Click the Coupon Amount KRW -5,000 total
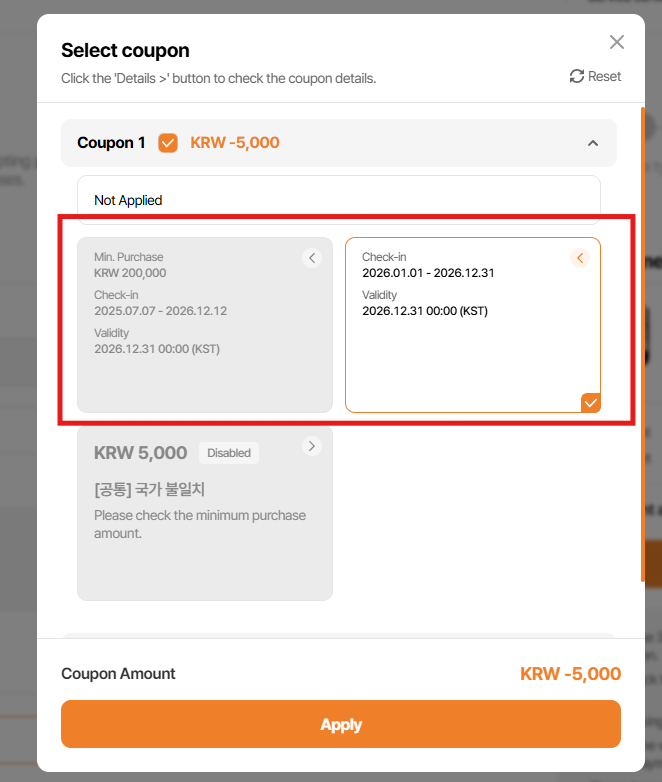The image size is (662, 782). [x=570, y=674]
